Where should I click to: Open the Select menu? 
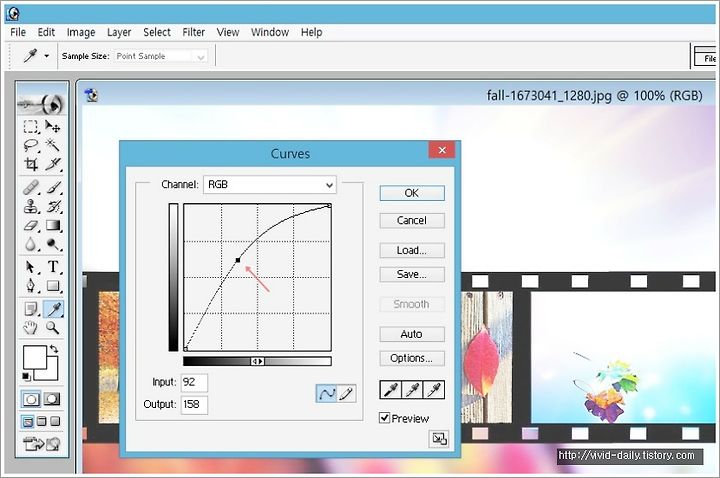point(157,32)
